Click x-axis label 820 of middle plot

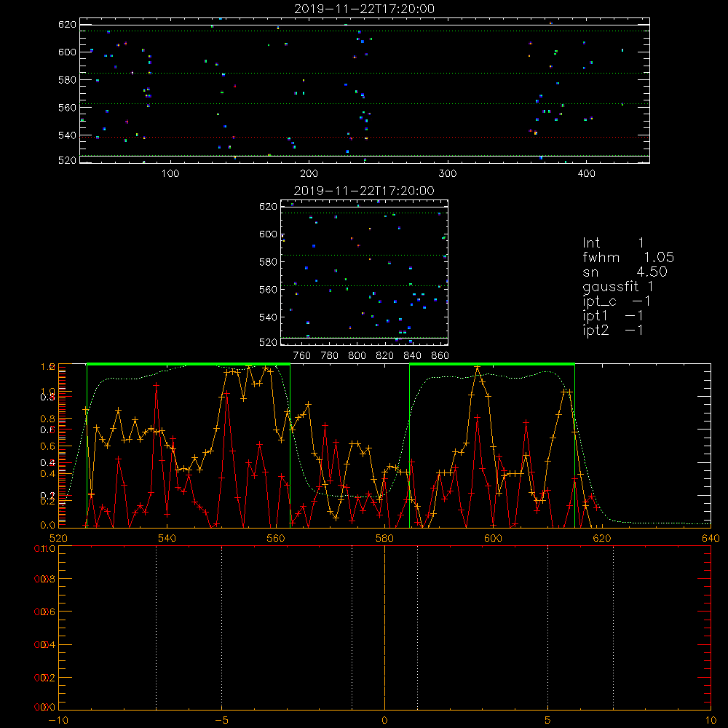click(385, 356)
